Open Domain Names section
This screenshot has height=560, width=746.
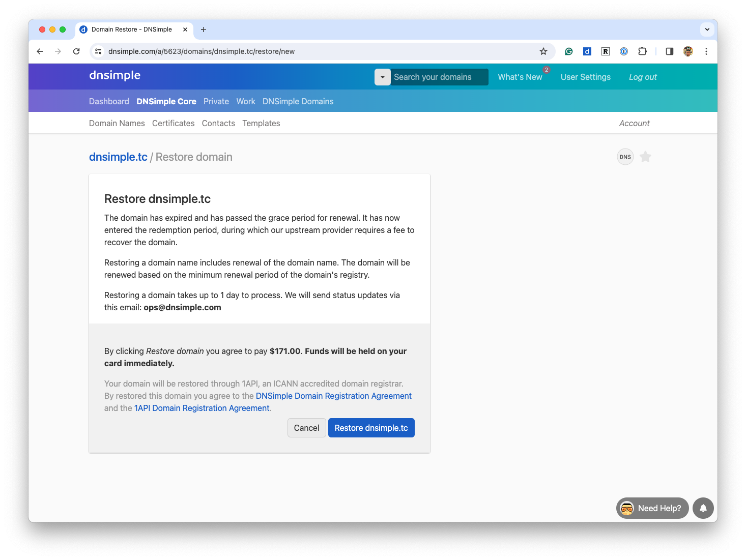[117, 123]
